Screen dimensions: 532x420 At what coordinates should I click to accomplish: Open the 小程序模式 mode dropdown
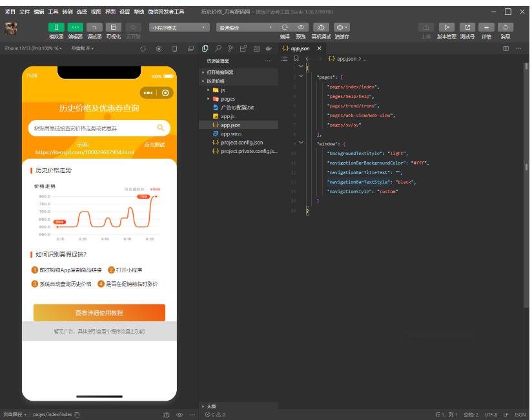coord(179,28)
